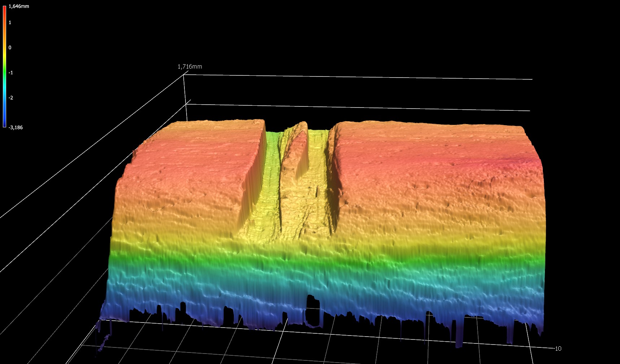The width and height of the screenshot is (620, 364).
Task: Click the 0 tick label on legend
Action: coord(10,48)
